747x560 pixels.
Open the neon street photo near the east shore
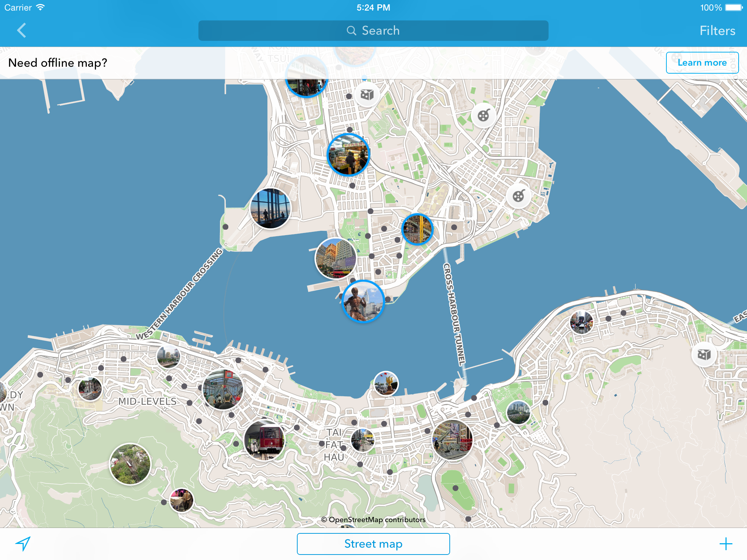[x=581, y=322]
